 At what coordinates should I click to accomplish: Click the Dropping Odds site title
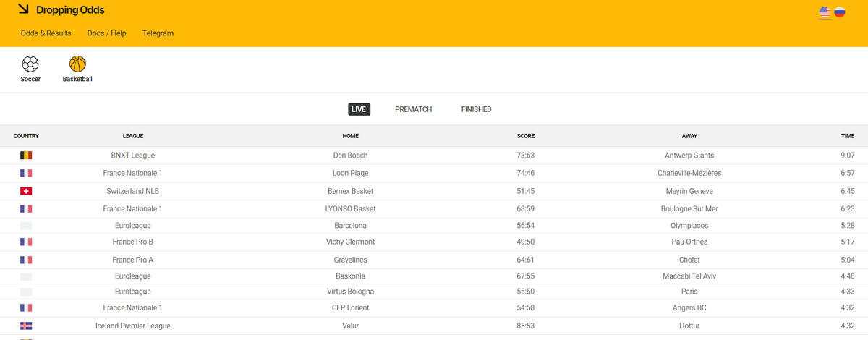tap(70, 10)
